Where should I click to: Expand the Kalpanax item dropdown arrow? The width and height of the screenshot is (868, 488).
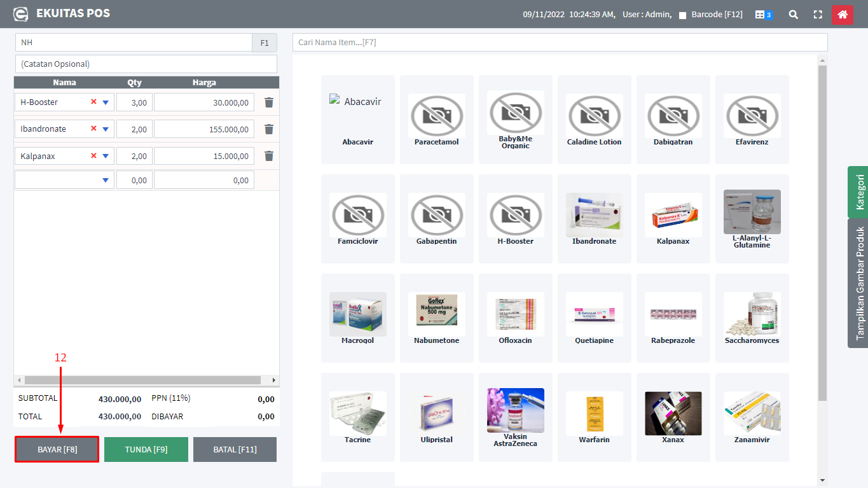pos(106,156)
